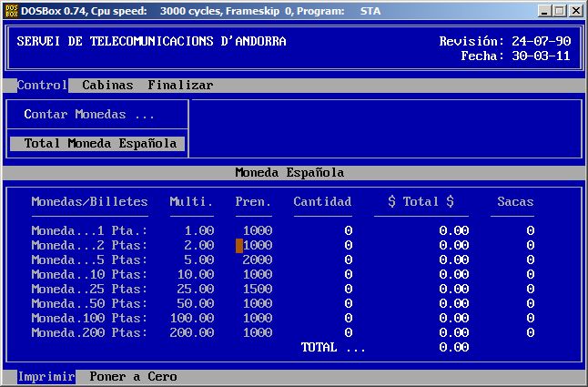Open the Control menu
The image size is (588, 387).
click(x=42, y=86)
